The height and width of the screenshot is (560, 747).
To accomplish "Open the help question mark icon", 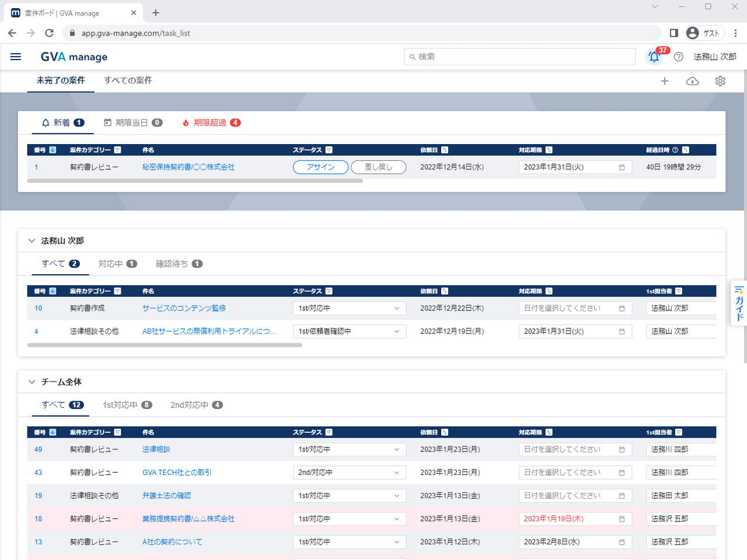I will coord(678,57).
